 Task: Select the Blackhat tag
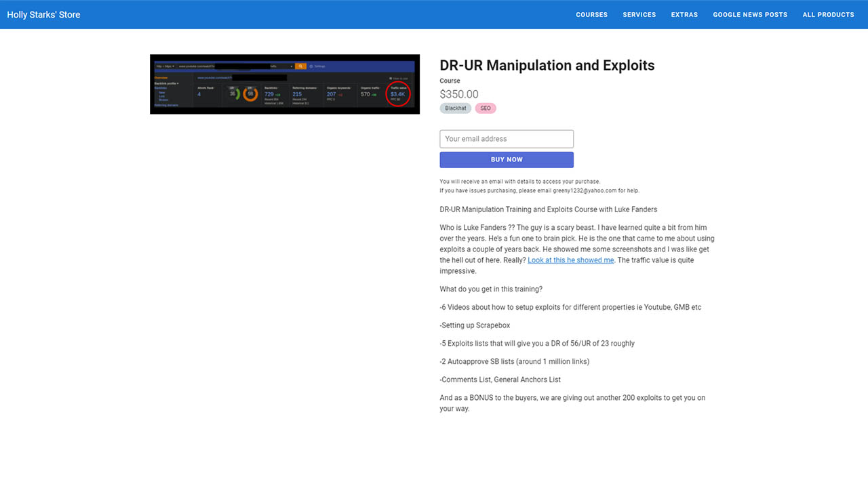[x=455, y=108]
